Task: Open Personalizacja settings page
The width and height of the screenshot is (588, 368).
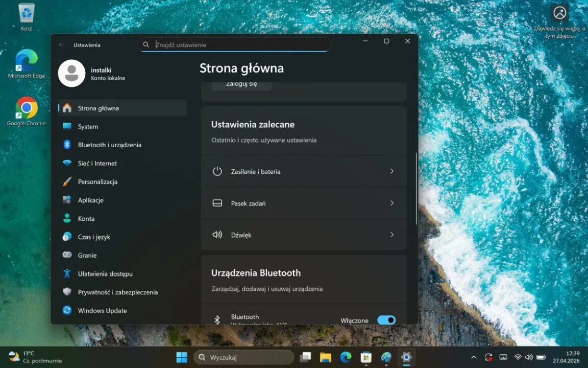Action: point(97,182)
